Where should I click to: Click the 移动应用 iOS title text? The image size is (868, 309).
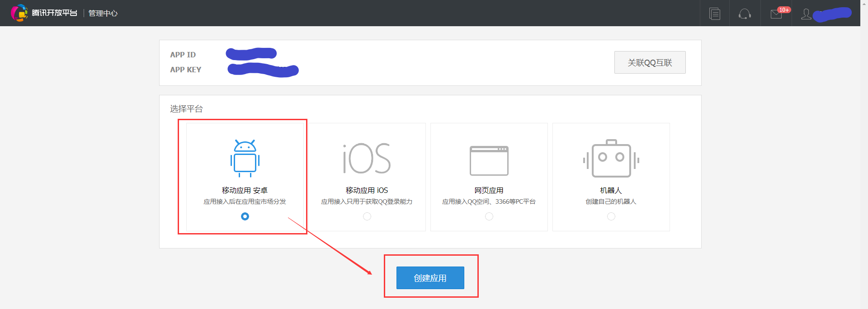pyautogui.click(x=367, y=191)
